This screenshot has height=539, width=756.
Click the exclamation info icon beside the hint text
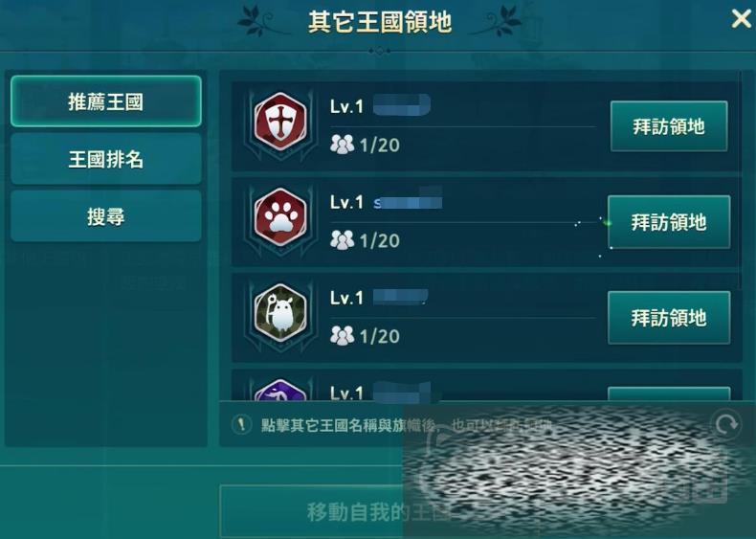coord(241,425)
